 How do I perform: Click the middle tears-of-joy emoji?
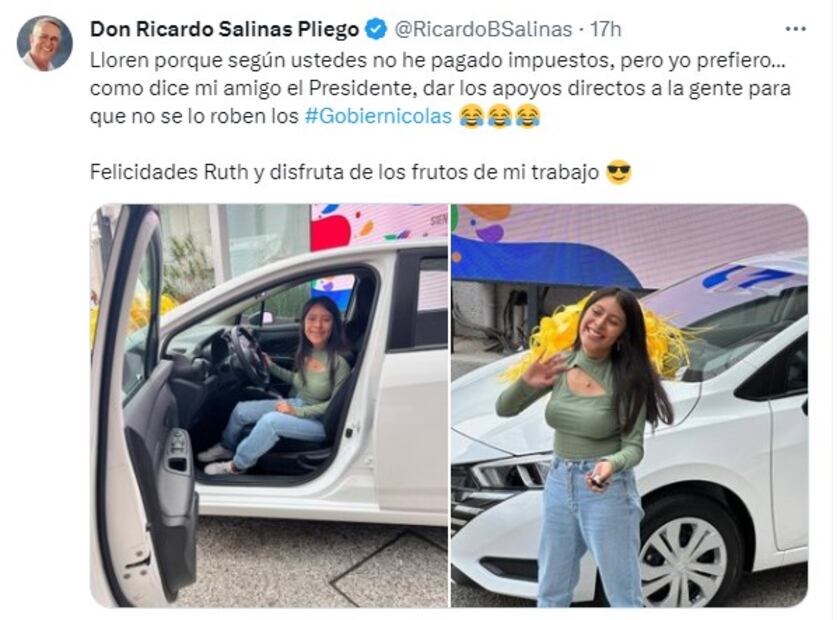[x=499, y=116]
